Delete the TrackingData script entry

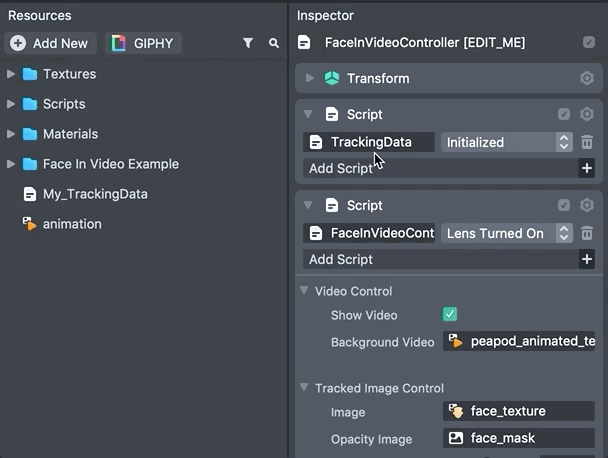click(587, 143)
